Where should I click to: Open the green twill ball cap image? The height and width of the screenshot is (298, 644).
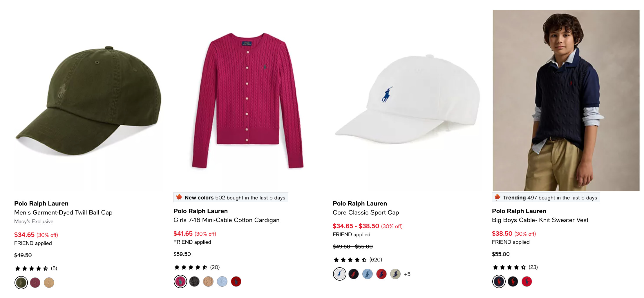88,101
